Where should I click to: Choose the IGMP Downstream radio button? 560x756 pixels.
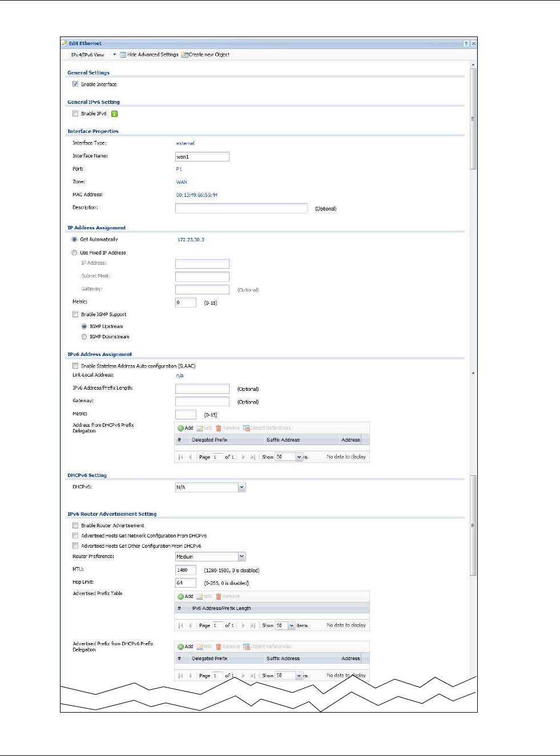[x=84, y=337]
